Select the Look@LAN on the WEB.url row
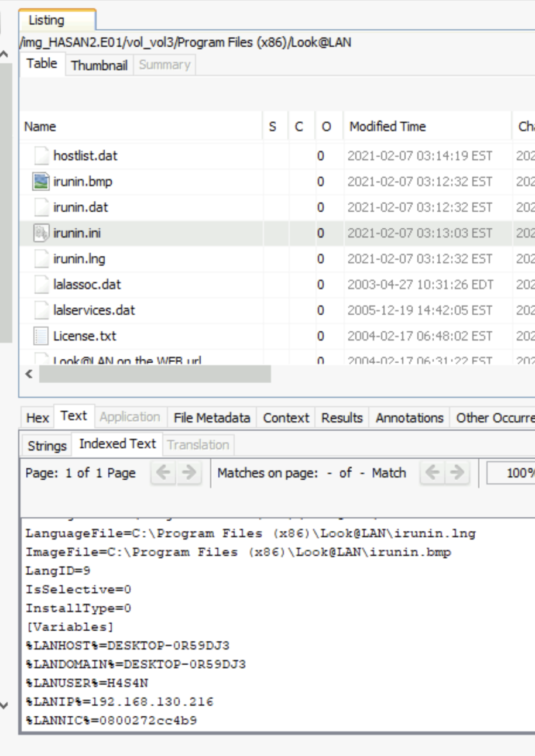 [x=277, y=359]
